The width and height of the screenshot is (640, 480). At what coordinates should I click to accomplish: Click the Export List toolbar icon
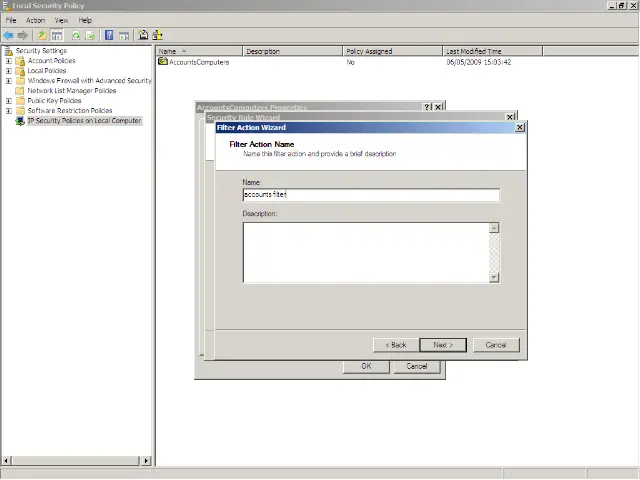[90, 35]
